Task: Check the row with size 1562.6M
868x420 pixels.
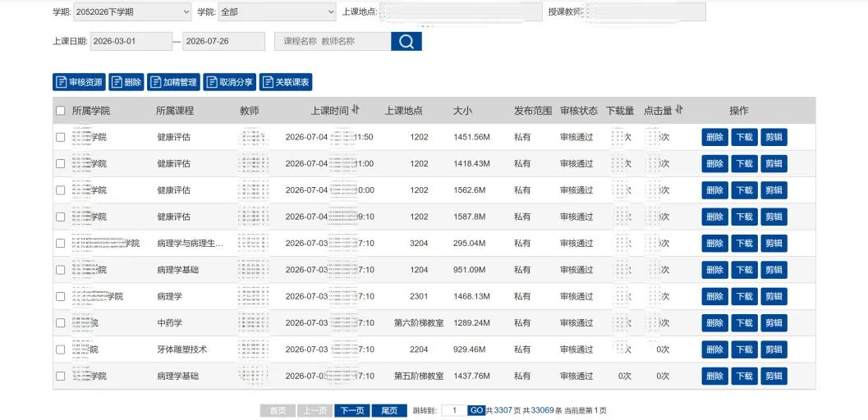Action: [60, 190]
